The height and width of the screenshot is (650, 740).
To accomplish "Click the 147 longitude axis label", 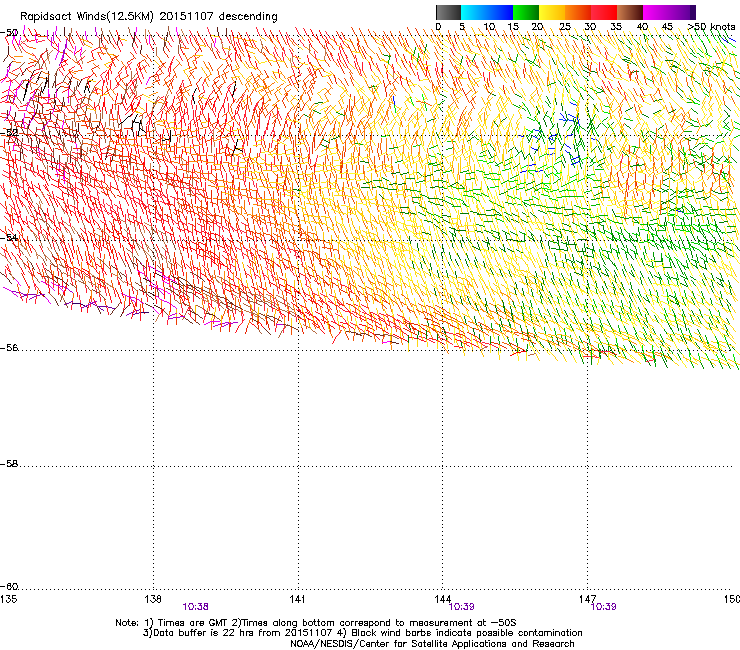I will point(587,599).
